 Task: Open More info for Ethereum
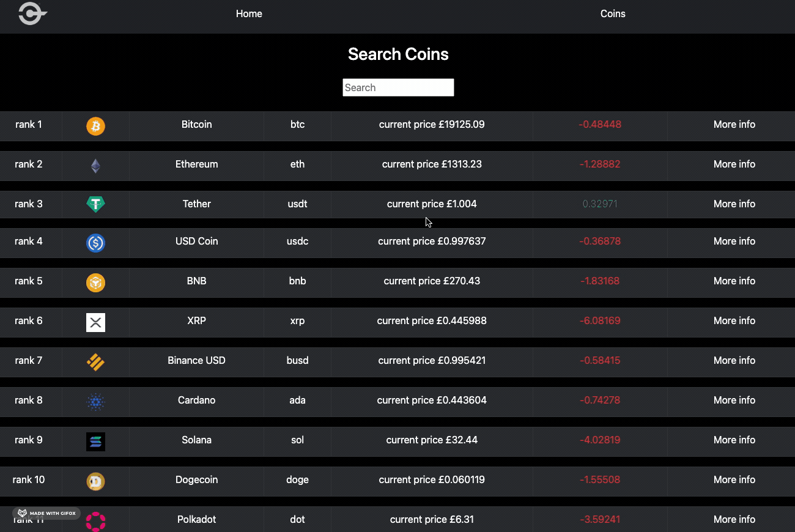point(734,164)
